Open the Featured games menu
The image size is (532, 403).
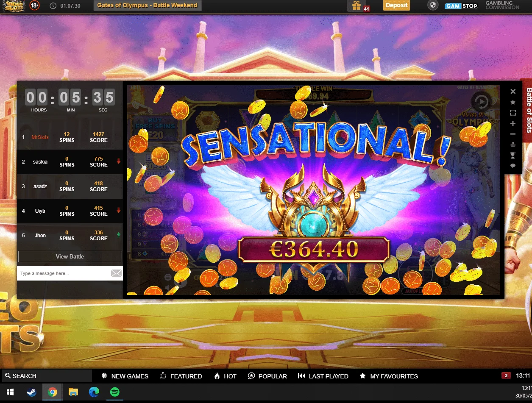pyautogui.click(x=181, y=376)
